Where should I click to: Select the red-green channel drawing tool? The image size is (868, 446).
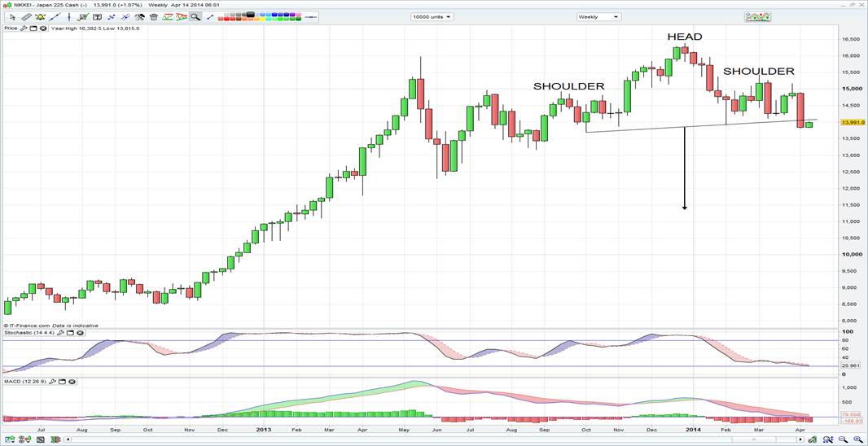click(167, 17)
